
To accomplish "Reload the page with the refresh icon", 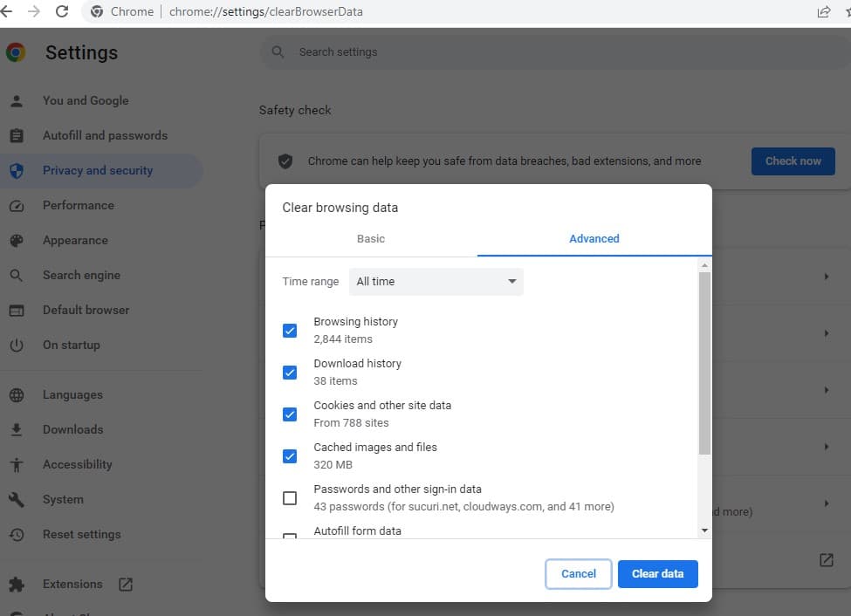I will [62, 11].
